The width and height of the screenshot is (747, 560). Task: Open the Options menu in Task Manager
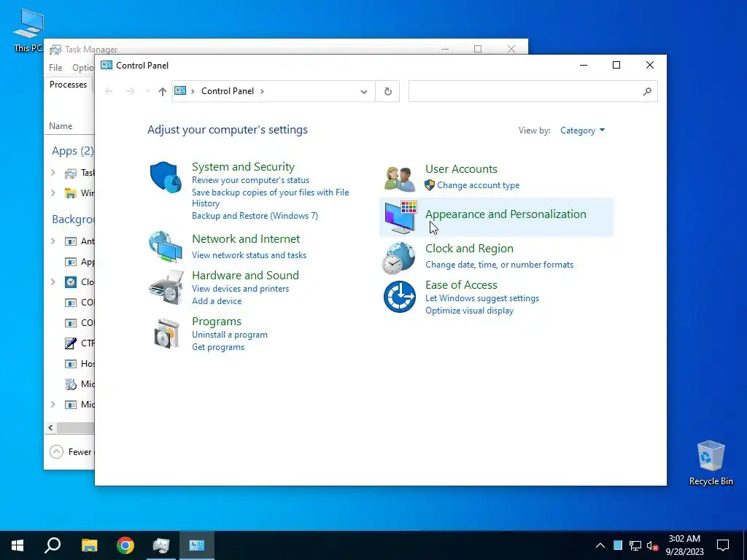[83, 68]
